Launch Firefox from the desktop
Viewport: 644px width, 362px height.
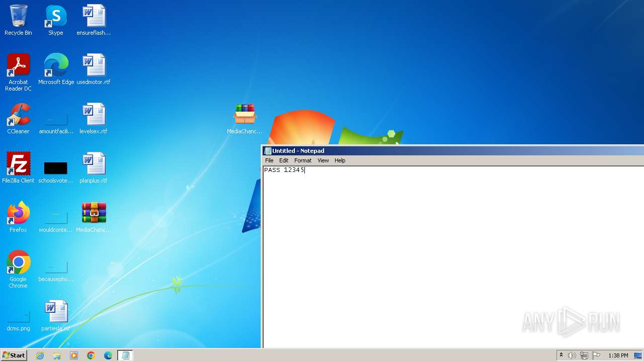pyautogui.click(x=18, y=217)
